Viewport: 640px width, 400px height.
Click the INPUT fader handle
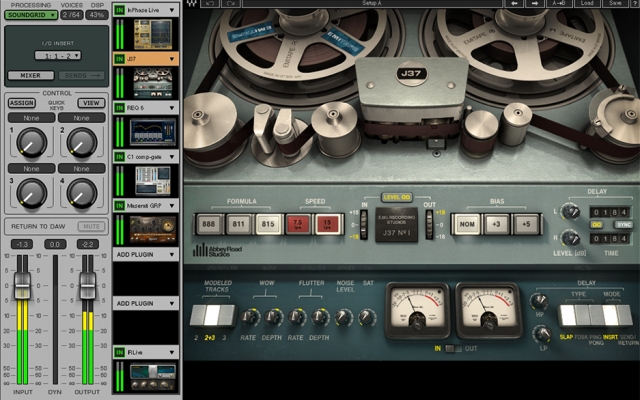(22, 285)
